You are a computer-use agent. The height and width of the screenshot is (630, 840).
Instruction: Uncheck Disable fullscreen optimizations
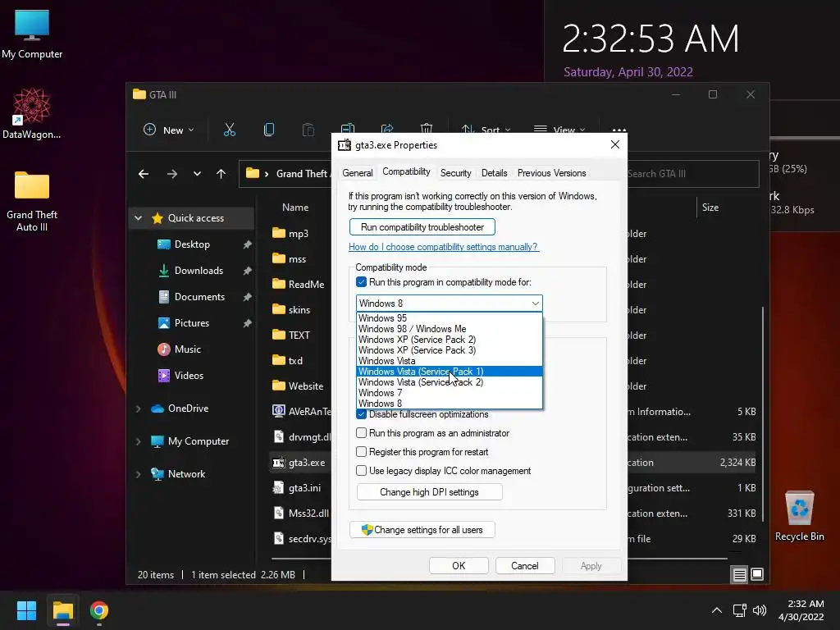click(x=362, y=414)
